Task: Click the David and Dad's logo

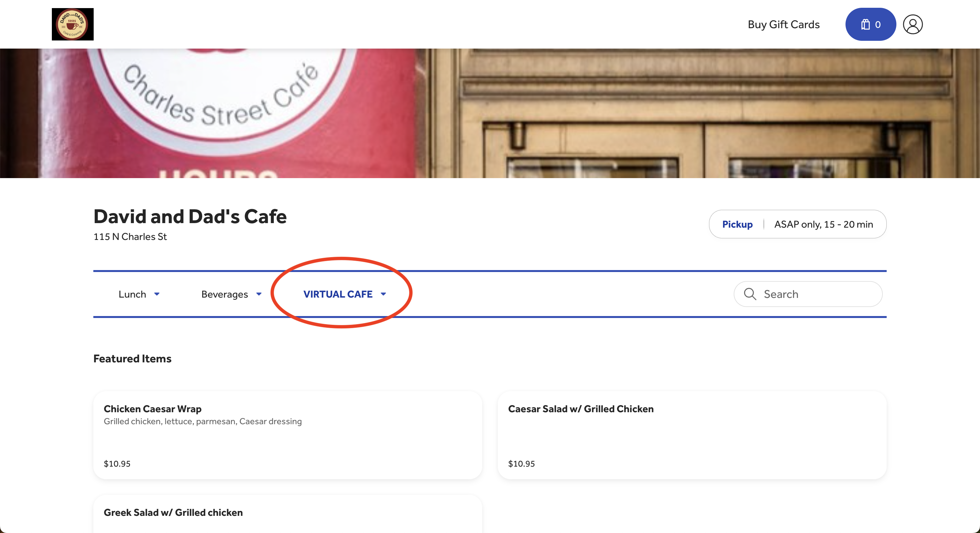Action: 72,24
